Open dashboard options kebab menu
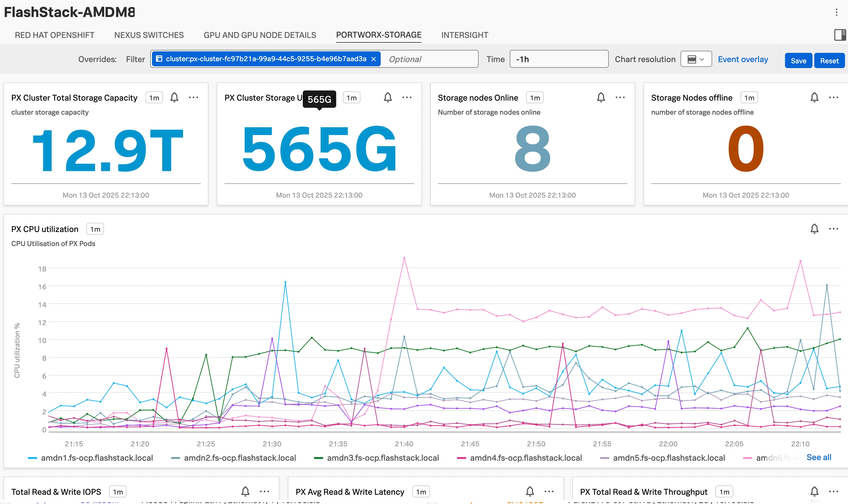Viewport: 848px width, 504px height. [836, 13]
